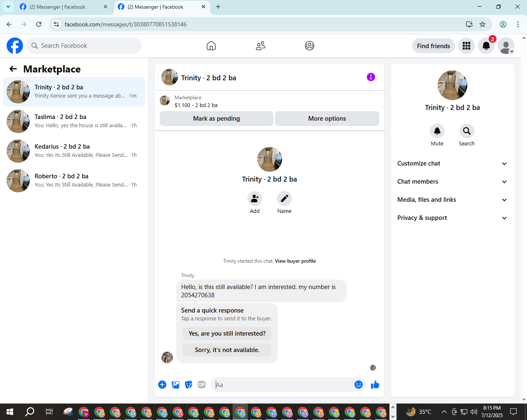Navigate back with browser back arrow

[9, 24]
